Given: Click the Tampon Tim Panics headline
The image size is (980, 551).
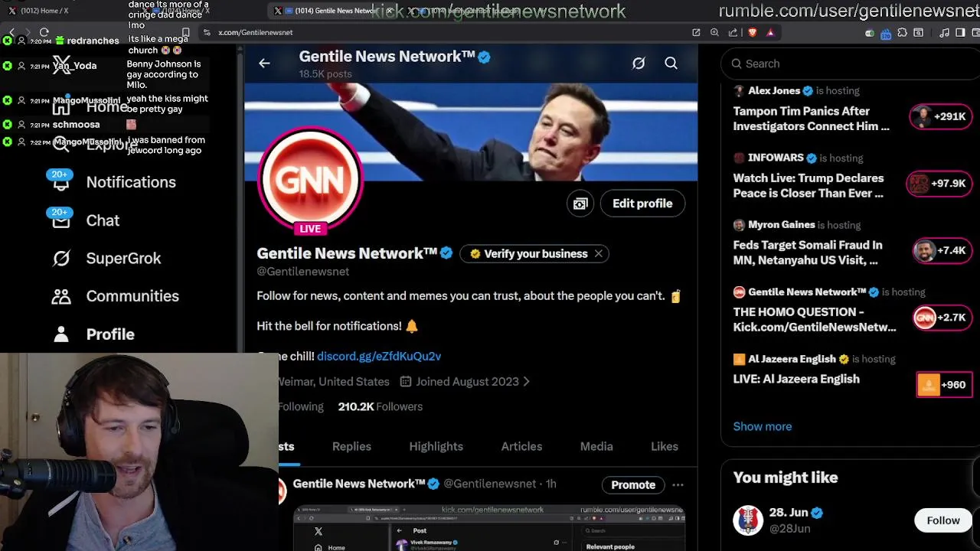Looking at the screenshot, I should (811, 119).
